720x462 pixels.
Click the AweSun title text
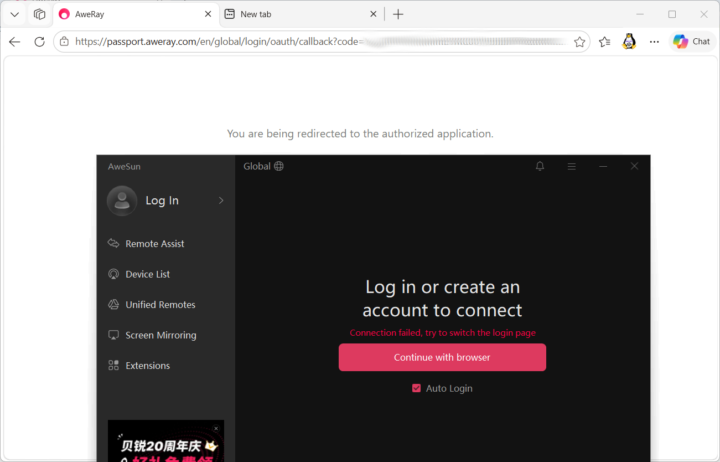point(124,166)
